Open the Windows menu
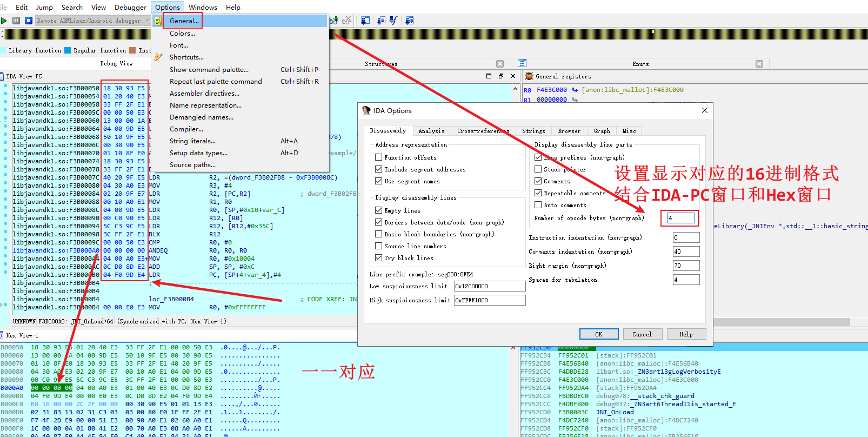This screenshot has width=868, height=437. pos(203,7)
